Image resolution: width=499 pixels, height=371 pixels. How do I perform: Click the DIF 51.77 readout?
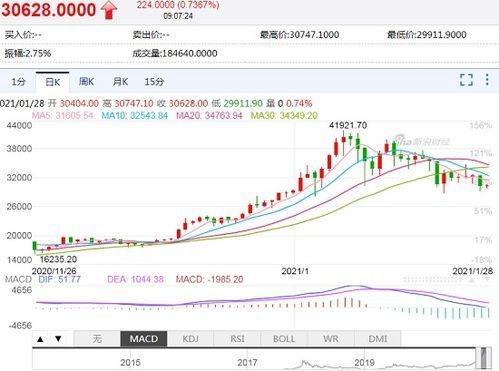[x=59, y=279]
